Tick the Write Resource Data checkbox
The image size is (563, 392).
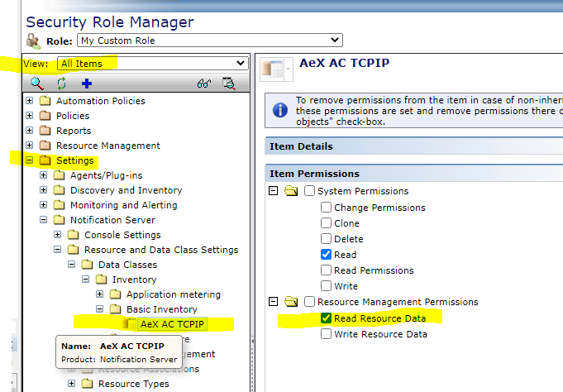pos(327,334)
